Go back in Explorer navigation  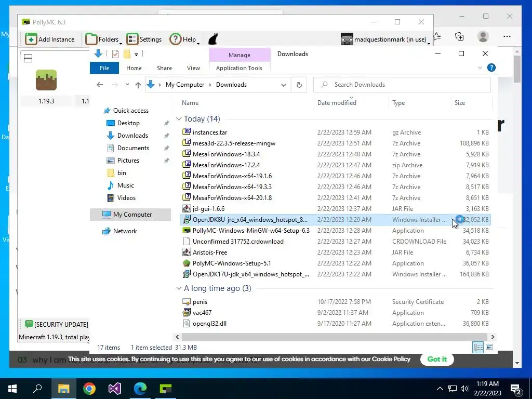[100, 85]
